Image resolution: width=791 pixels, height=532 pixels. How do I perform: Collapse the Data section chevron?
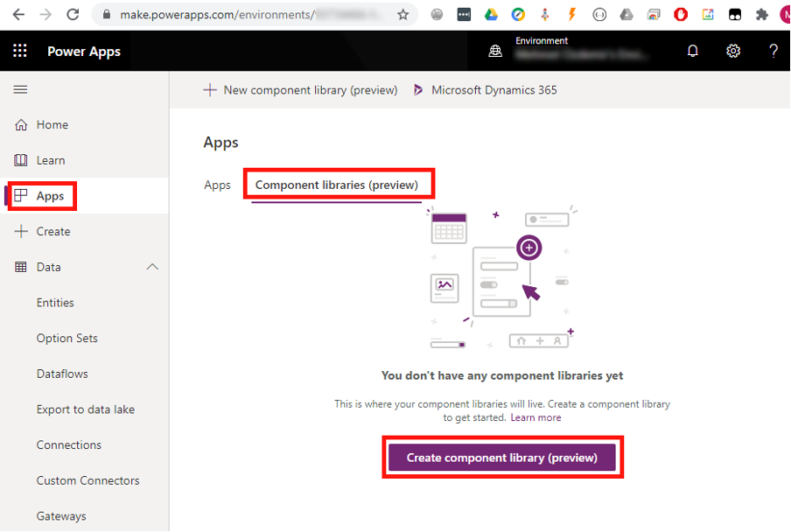tap(152, 267)
